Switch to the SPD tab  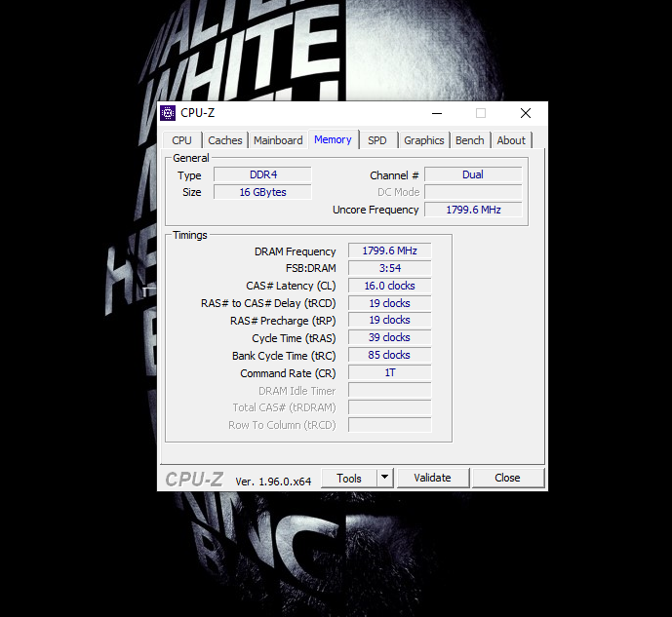point(377,140)
